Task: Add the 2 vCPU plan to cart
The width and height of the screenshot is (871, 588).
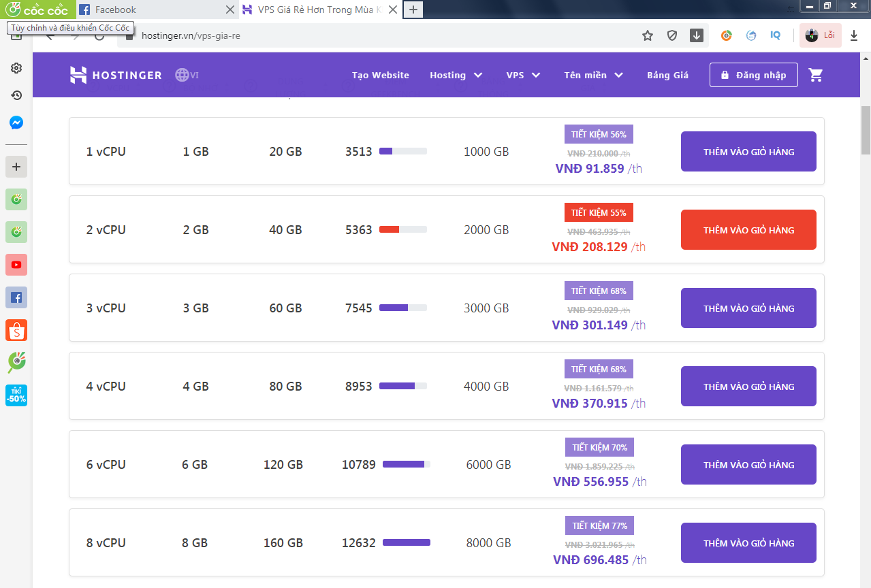Action: pyautogui.click(x=748, y=230)
